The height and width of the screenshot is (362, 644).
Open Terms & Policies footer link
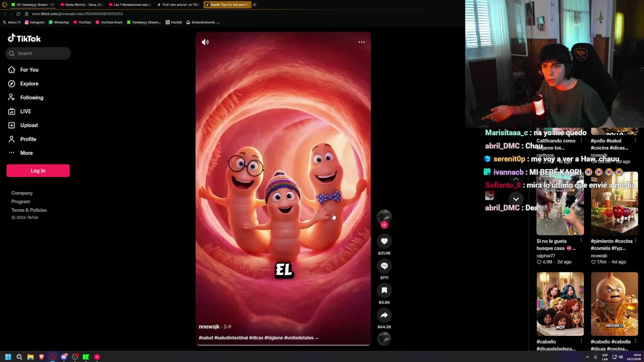tap(29, 210)
